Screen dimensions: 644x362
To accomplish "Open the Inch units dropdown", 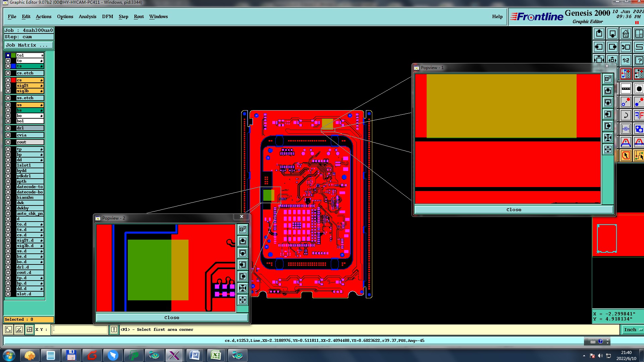I will [x=633, y=329].
